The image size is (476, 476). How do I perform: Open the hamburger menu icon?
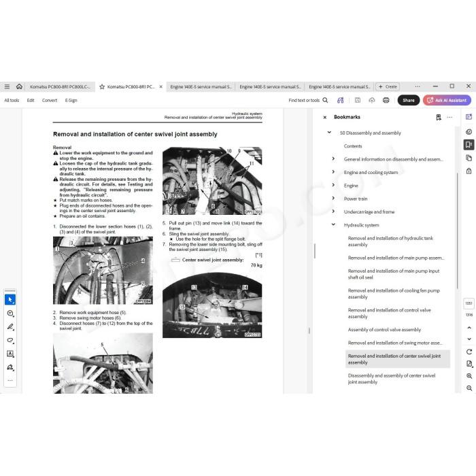point(7,86)
